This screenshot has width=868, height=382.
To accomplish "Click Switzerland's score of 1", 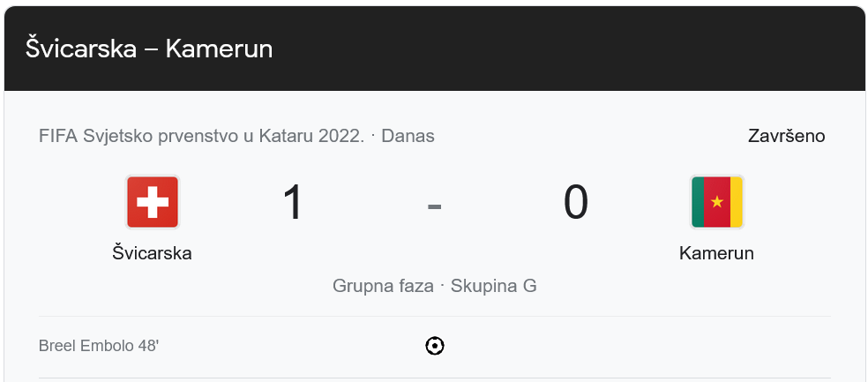I will [293, 202].
